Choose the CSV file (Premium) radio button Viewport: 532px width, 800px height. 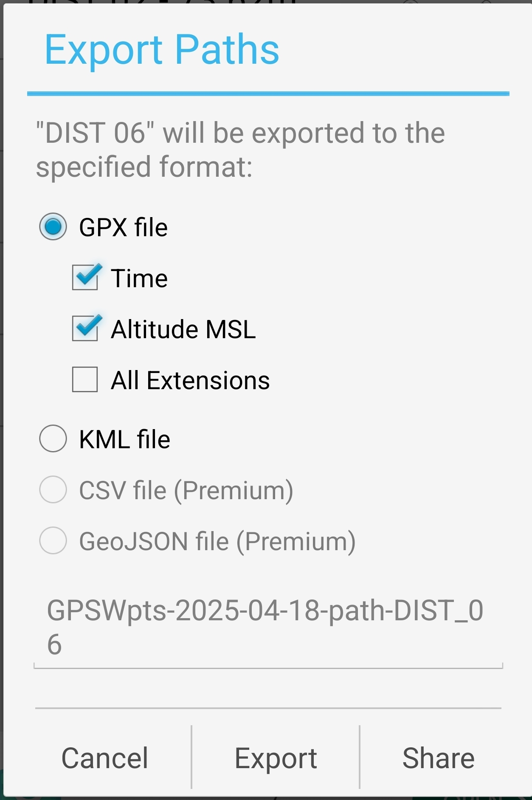click(53, 490)
